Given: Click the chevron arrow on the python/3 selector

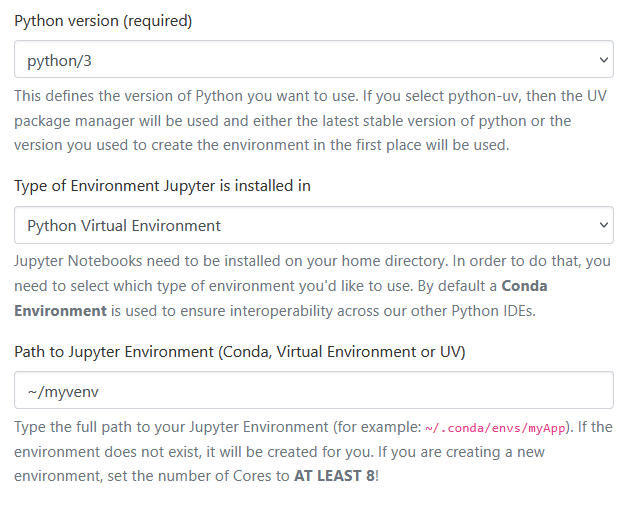Looking at the screenshot, I should pyautogui.click(x=603, y=60).
